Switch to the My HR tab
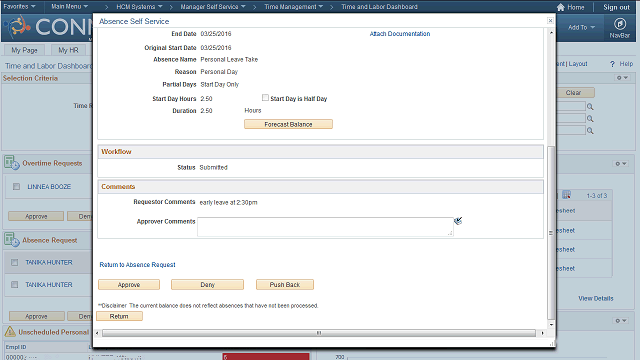 (x=68, y=50)
